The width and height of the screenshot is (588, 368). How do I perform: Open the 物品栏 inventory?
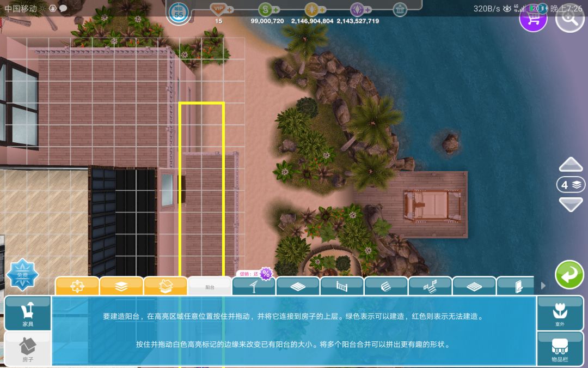coord(560,349)
